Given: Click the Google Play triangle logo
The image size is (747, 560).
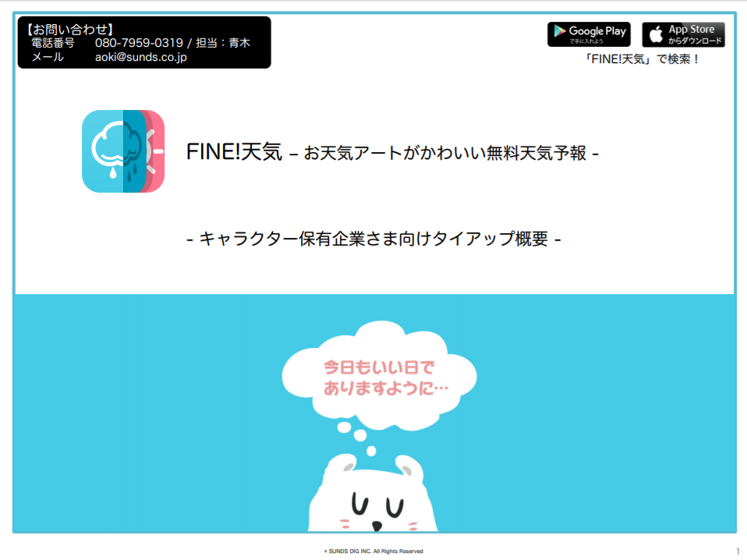Looking at the screenshot, I should pyautogui.click(x=559, y=31).
